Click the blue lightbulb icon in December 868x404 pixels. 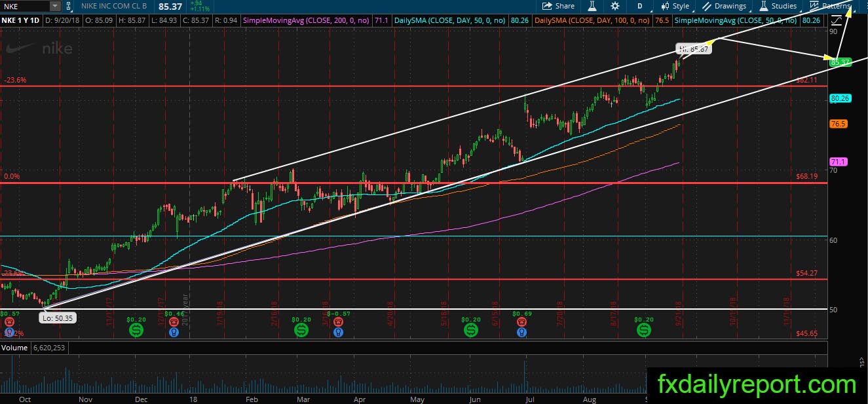(172, 333)
